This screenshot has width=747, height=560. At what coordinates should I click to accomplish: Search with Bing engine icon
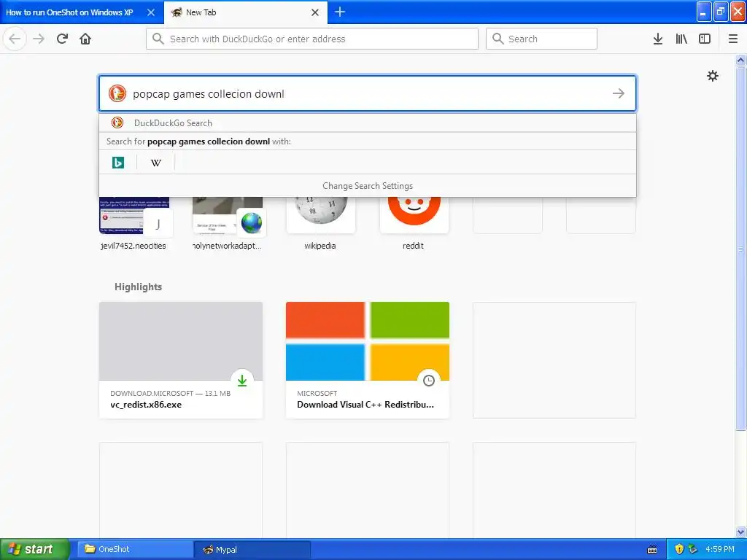pos(117,163)
